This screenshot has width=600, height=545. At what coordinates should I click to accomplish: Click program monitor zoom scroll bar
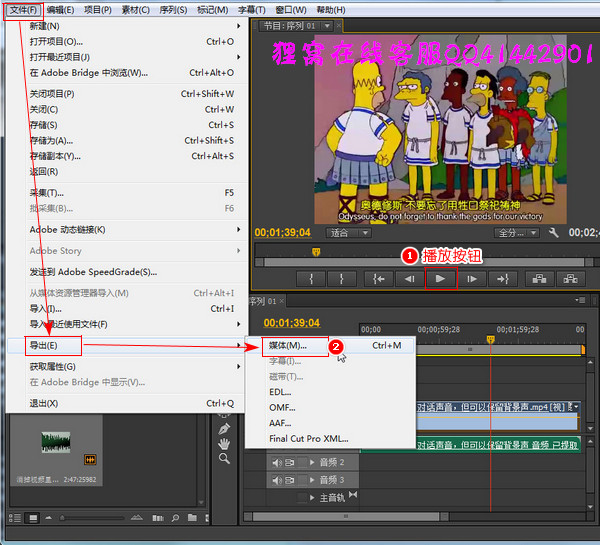click(424, 262)
